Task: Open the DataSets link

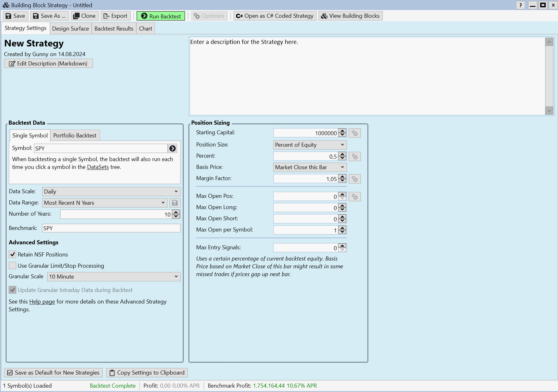Action: [98, 167]
